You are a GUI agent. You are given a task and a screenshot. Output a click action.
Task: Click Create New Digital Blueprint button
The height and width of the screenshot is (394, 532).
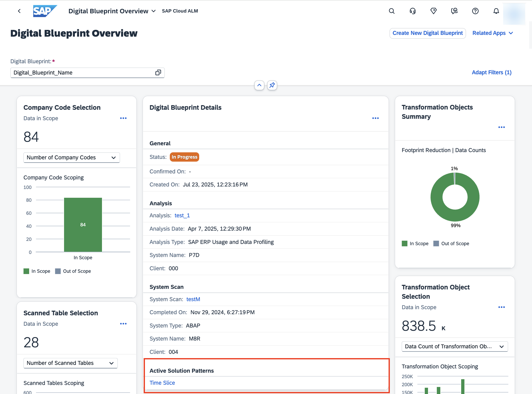pos(428,33)
